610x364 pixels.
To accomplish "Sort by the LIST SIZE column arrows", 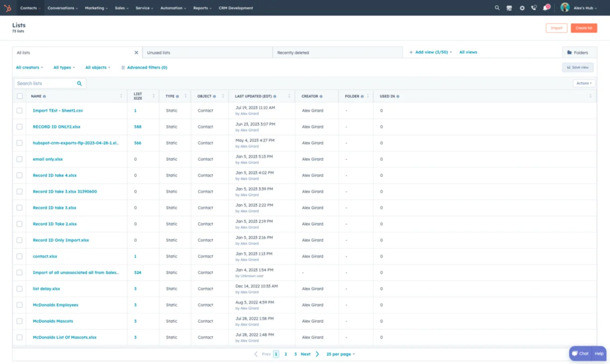I will pyautogui.click(x=153, y=96).
